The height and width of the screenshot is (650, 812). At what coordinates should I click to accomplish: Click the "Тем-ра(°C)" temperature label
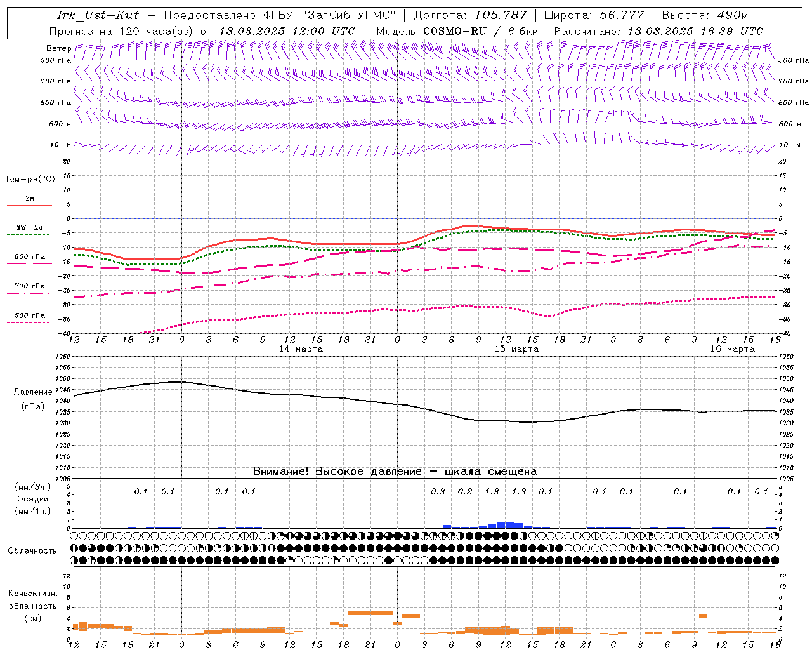[x=30, y=180]
